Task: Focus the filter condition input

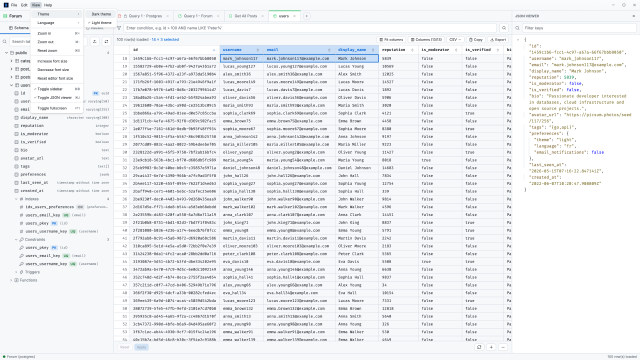Action: (x=310, y=28)
